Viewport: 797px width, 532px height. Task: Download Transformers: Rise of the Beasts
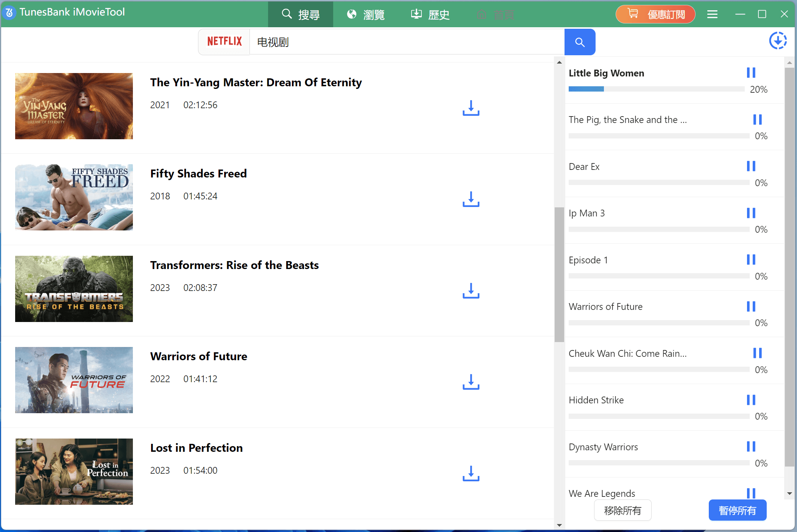click(471, 291)
